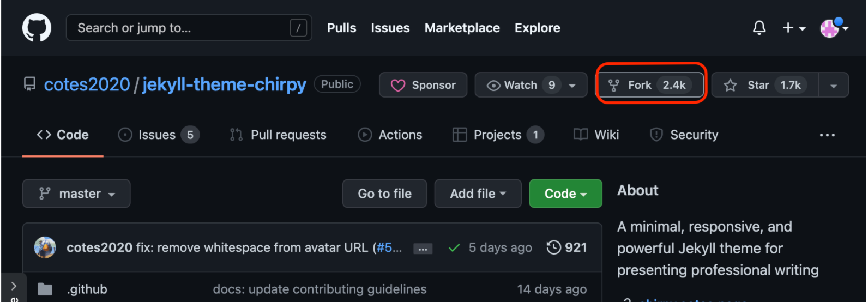Click the 14 days ago timestamp

click(x=552, y=289)
